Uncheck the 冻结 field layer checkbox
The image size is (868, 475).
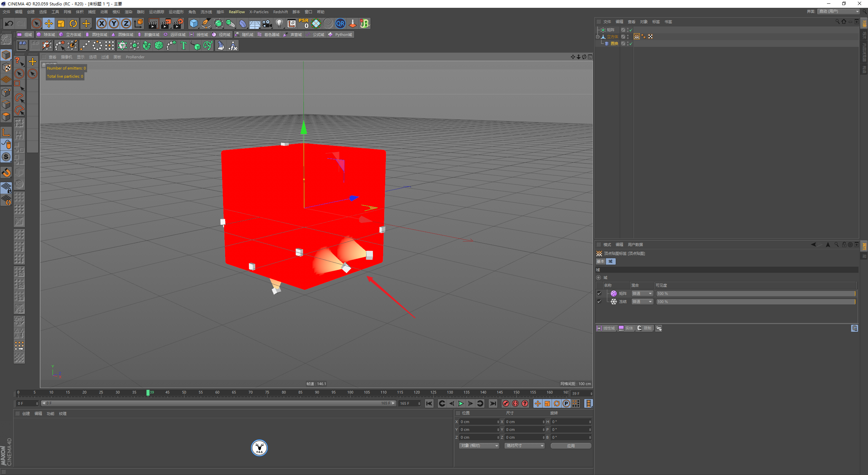click(599, 302)
